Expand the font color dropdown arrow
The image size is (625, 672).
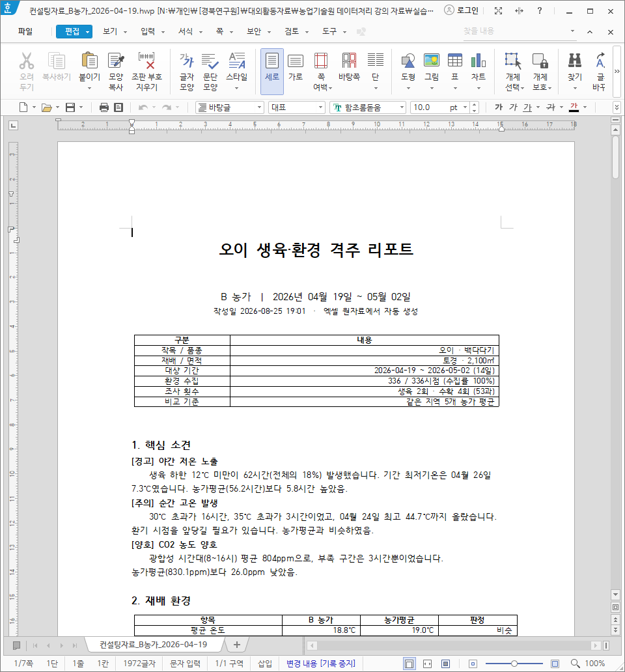tap(585, 107)
